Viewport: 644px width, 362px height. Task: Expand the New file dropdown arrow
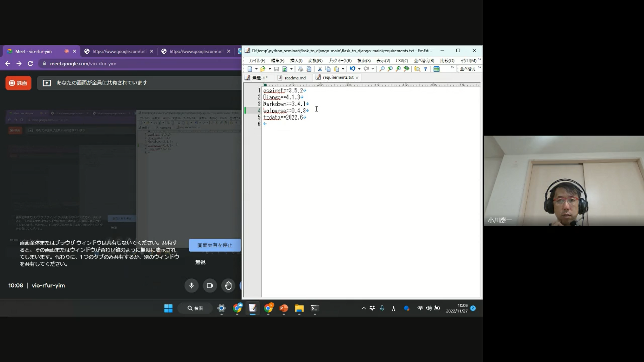(256, 69)
